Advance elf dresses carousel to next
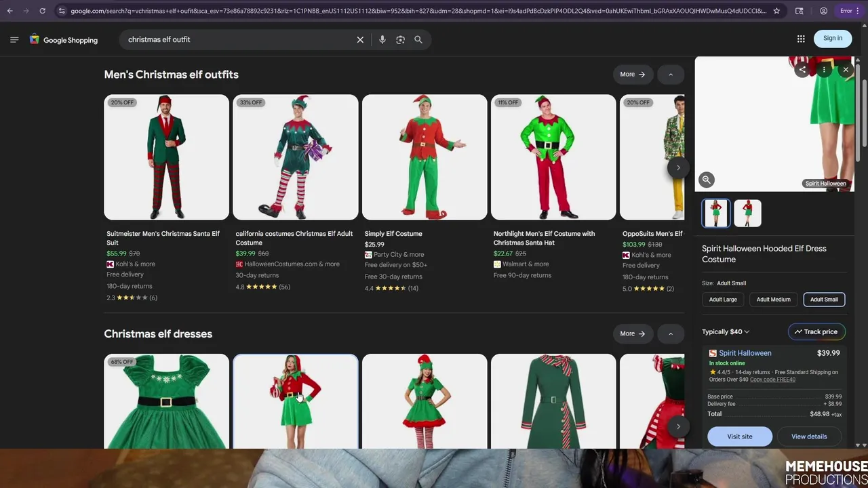 point(678,426)
